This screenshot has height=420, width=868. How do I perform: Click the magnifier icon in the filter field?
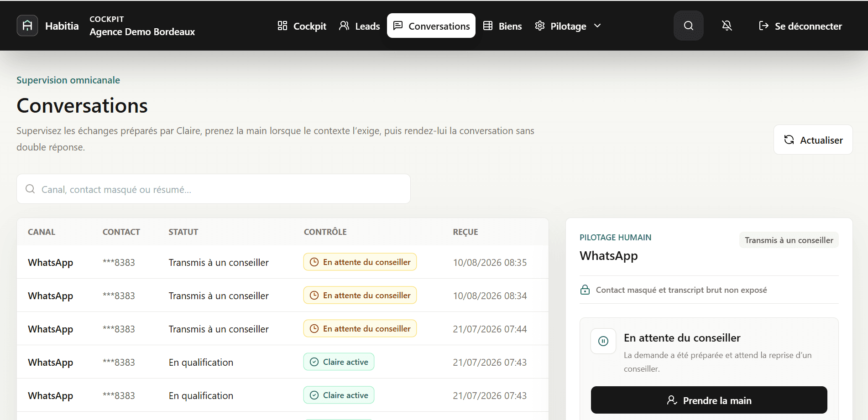click(30, 189)
